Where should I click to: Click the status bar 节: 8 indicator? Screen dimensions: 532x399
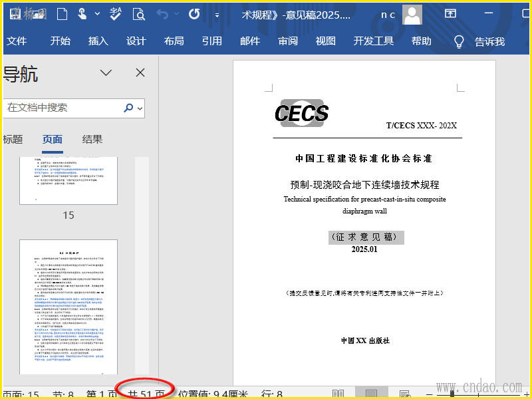pyautogui.click(x=63, y=394)
